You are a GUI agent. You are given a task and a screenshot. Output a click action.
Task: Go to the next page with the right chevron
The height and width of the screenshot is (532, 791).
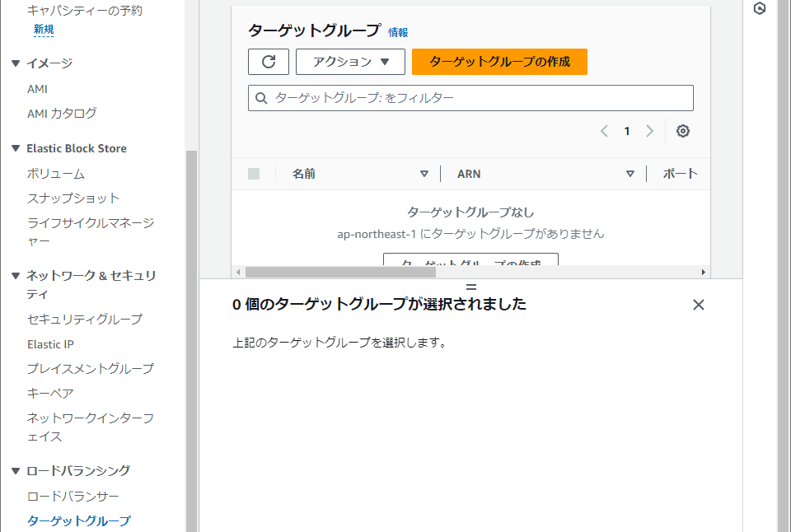(x=649, y=130)
